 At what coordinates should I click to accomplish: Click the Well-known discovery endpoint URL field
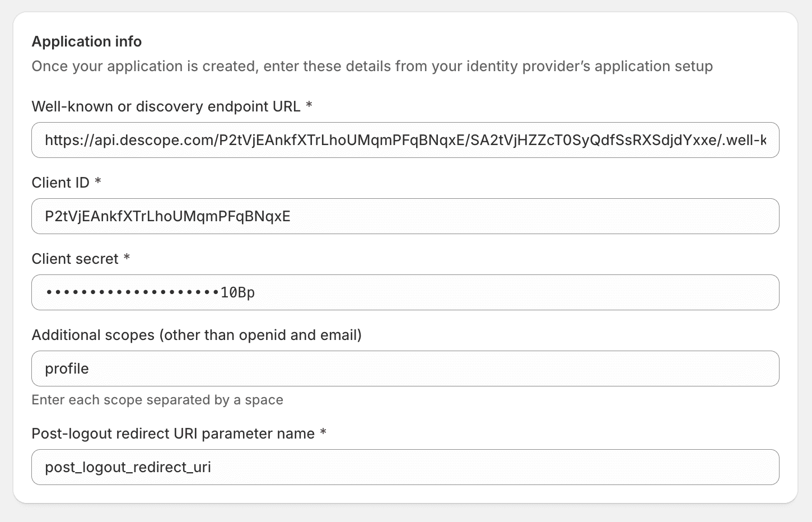(405, 140)
